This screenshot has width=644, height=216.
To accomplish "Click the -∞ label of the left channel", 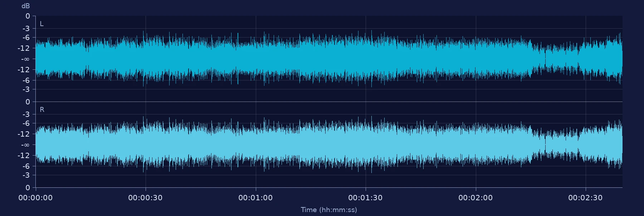I will (x=25, y=59).
